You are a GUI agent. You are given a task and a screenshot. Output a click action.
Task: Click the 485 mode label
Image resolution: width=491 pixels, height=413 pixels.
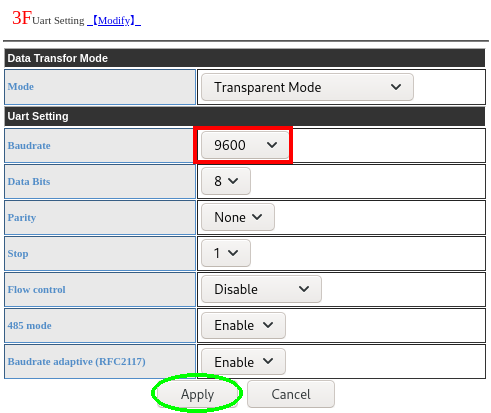(x=30, y=326)
